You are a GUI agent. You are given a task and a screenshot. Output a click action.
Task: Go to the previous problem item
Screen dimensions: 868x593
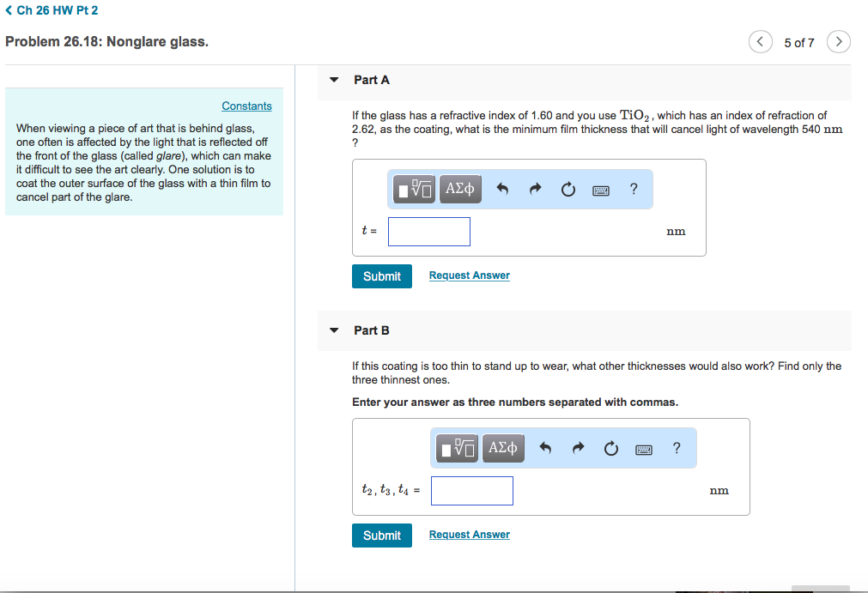[760, 41]
